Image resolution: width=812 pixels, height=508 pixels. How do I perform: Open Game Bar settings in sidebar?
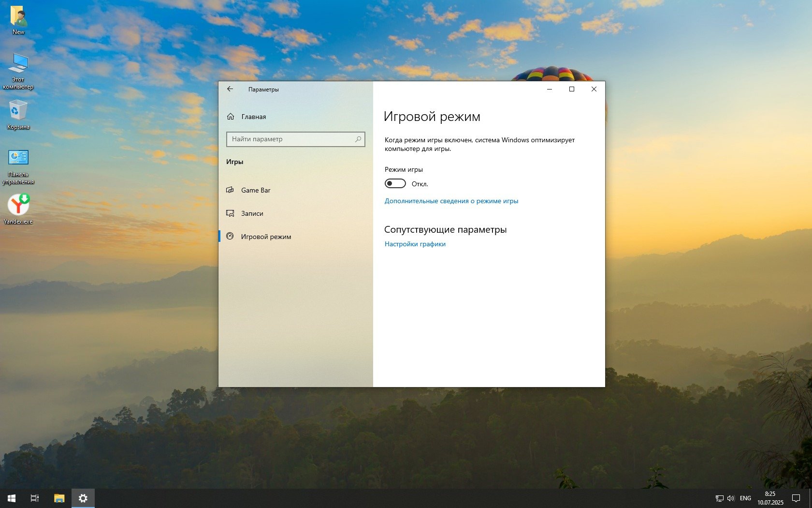point(256,190)
